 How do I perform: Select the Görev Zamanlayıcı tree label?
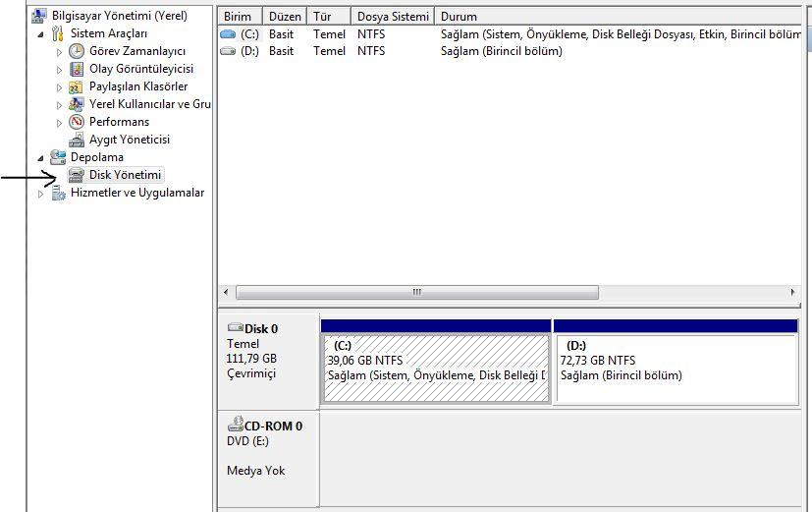137,51
